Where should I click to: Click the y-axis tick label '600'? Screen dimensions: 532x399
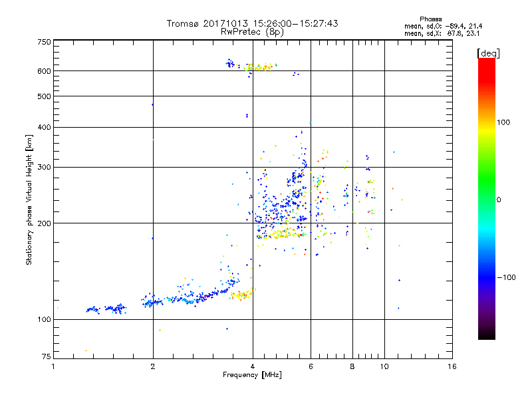45,71
